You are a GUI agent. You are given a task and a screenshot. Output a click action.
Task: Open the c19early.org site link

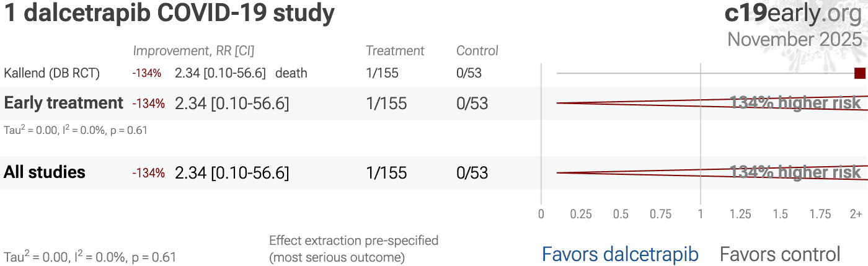tap(793, 15)
